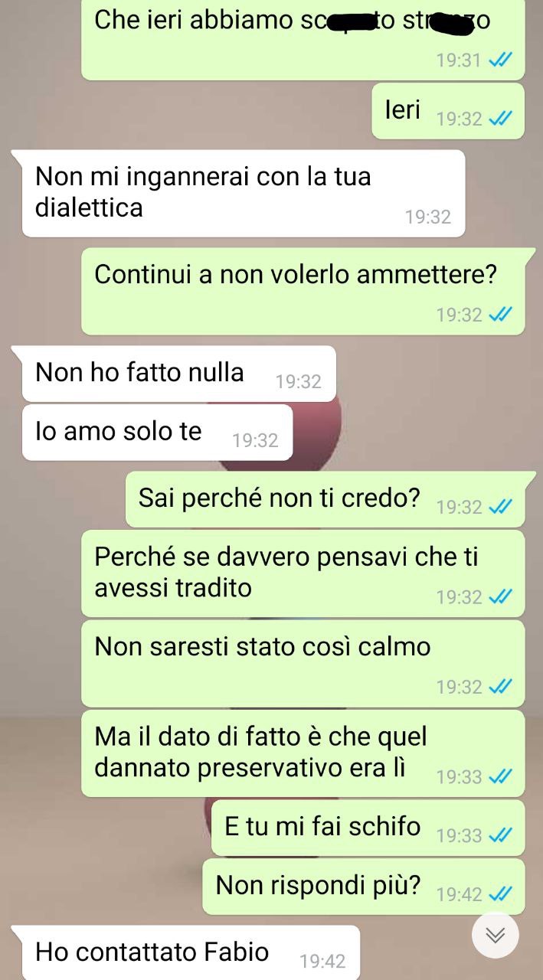Tap timestamp 19:42 on 'Ho contattato Fabio'

(x=322, y=962)
